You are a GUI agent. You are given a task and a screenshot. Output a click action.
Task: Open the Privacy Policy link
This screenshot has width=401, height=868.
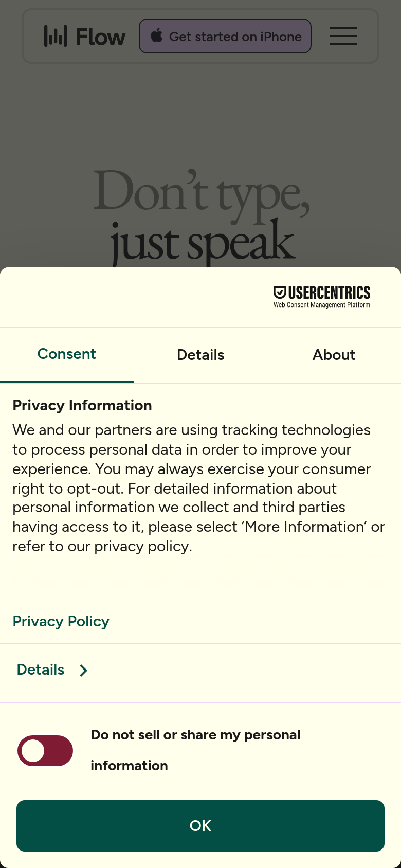point(61,621)
